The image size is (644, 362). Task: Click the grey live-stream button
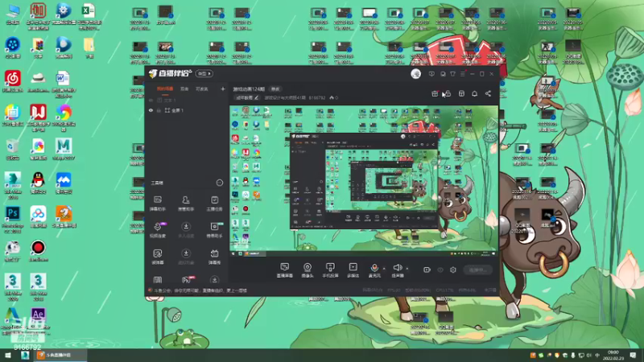coord(477,269)
